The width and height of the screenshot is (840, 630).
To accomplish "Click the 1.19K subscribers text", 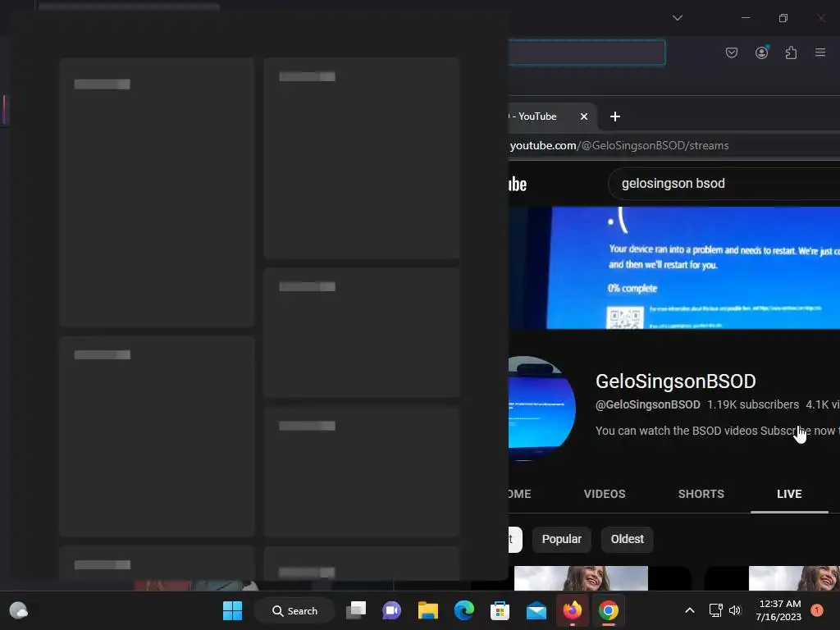I will tap(753, 404).
